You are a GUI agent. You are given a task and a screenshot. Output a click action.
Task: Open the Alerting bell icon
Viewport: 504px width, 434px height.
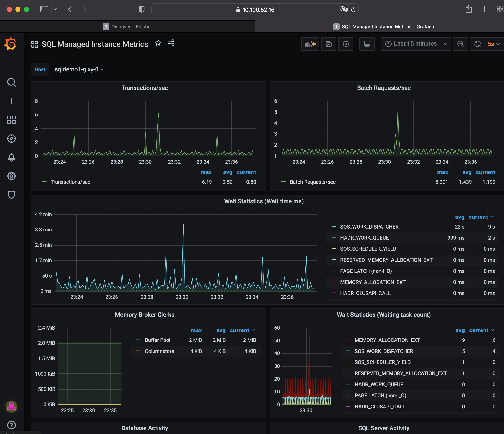(x=12, y=157)
